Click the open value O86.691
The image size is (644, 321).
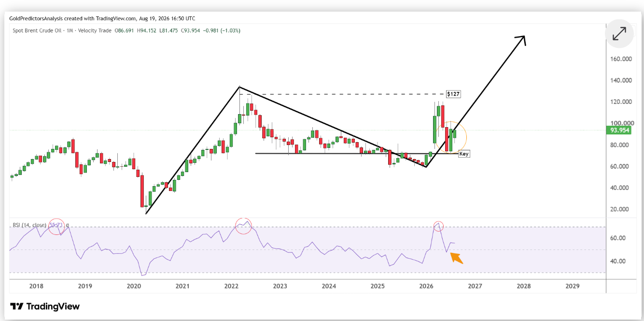click(124, 30)
